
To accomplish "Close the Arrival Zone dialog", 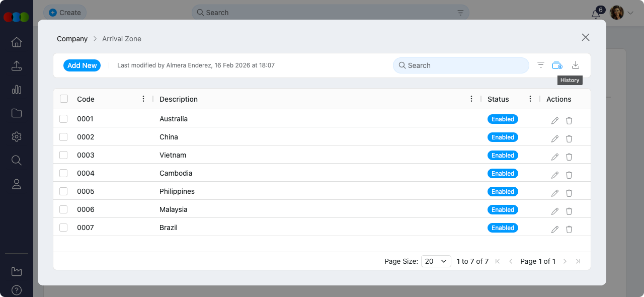I will click(585, 37).
